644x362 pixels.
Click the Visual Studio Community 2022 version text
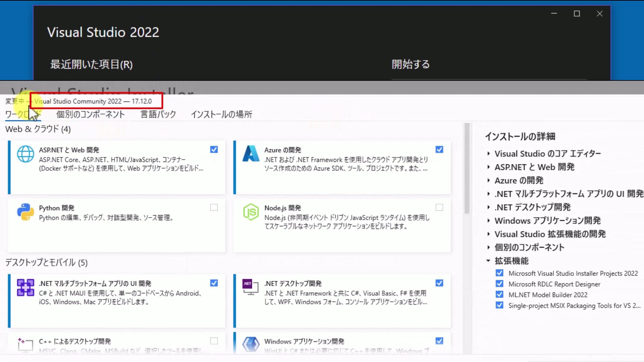click(x=93, y=101)
